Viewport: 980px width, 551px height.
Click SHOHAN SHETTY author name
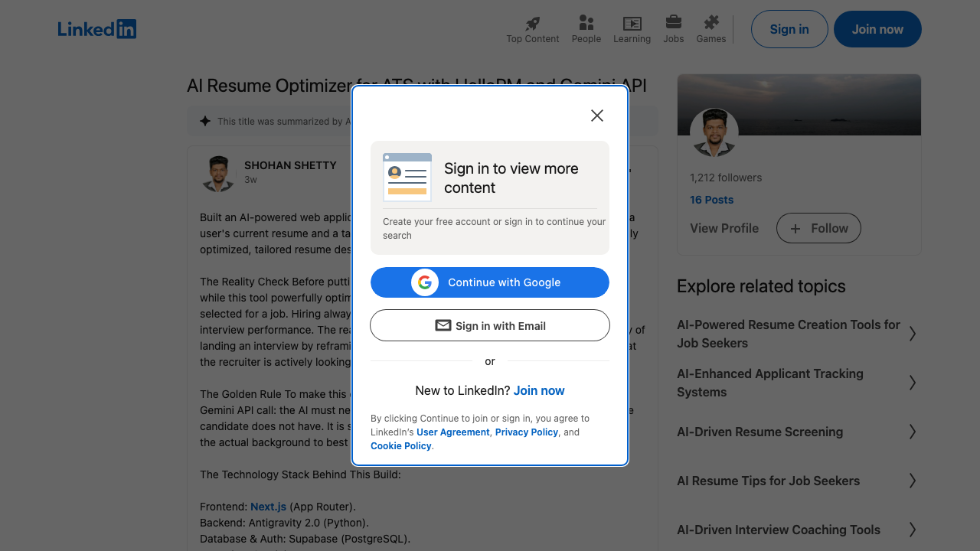[290, 165]
